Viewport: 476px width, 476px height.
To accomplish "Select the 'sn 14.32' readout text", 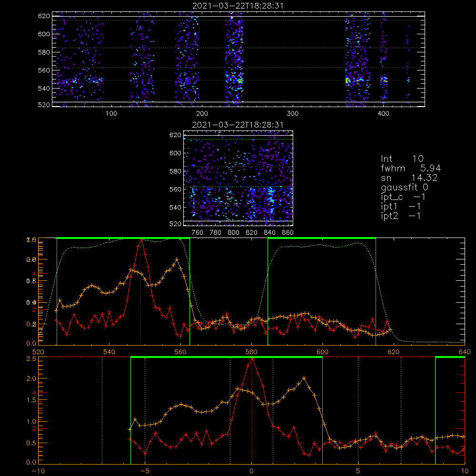I will point(409,178).
